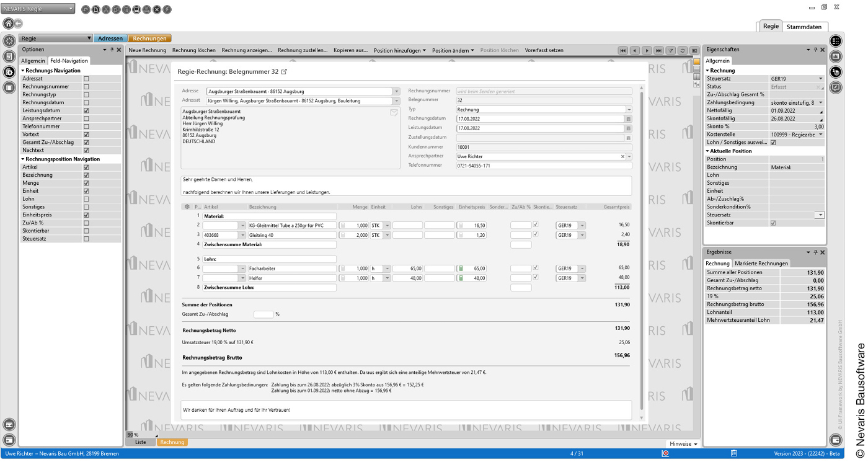Refresh records using the circular arrows icon

click(683, 50)
